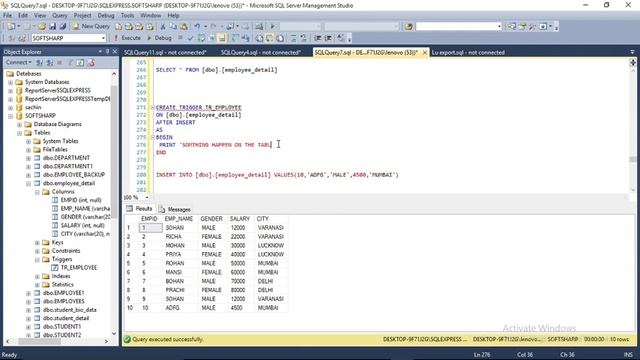The height and width of the screenshot is (360, 640).
Task: Click the Undo arrow icon
Action: click(x=197, y=27)
